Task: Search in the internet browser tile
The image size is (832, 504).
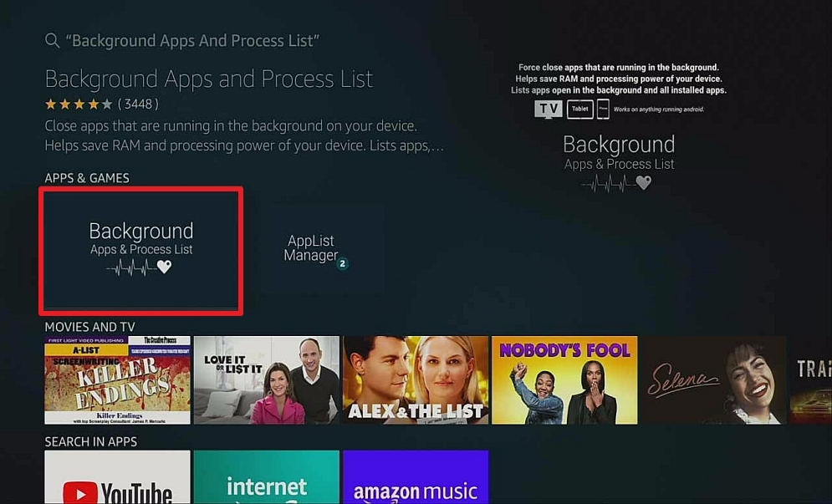Action: pos(267,477)
